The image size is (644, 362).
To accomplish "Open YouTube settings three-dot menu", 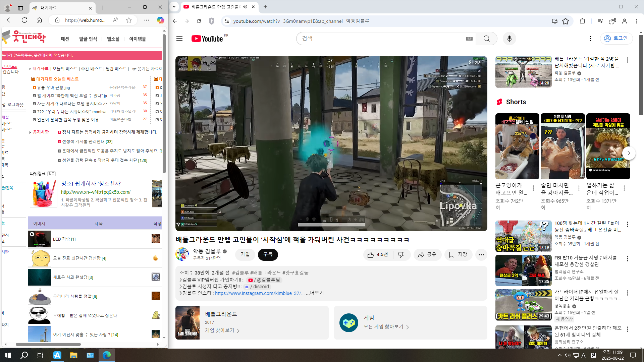I will click(590, 39).
